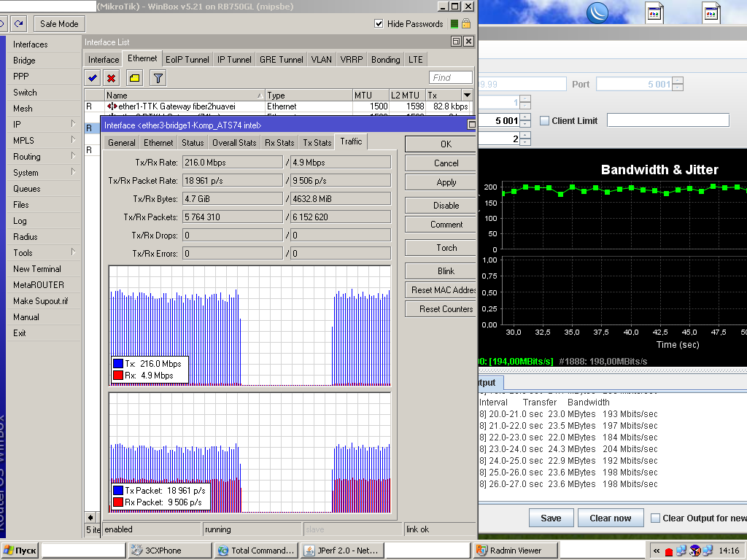Image resolution: width=747 pixels, height=560 pixels.
Task: Click the blue checkmark enable icon
Action: 93,78
